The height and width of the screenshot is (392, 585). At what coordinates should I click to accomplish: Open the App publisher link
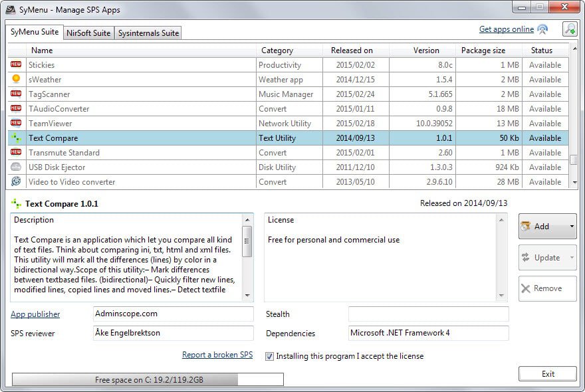coord(35,314)
